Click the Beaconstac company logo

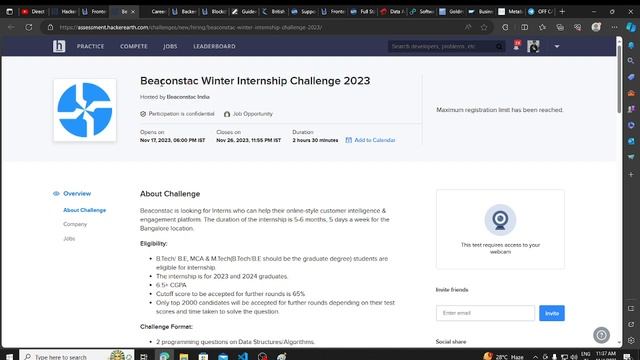click(85, 110)
